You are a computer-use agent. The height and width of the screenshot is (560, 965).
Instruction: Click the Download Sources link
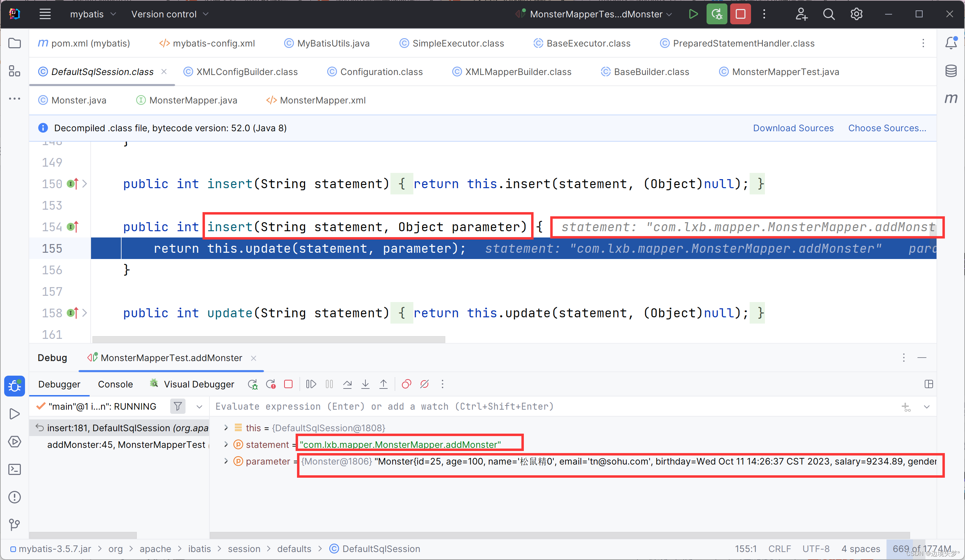point(793,128)
